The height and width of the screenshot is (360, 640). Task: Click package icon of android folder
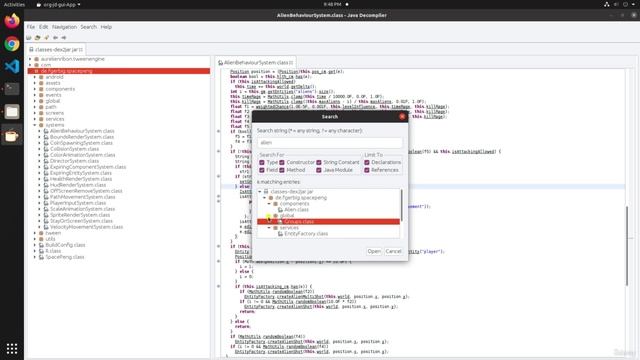[41, 77]
